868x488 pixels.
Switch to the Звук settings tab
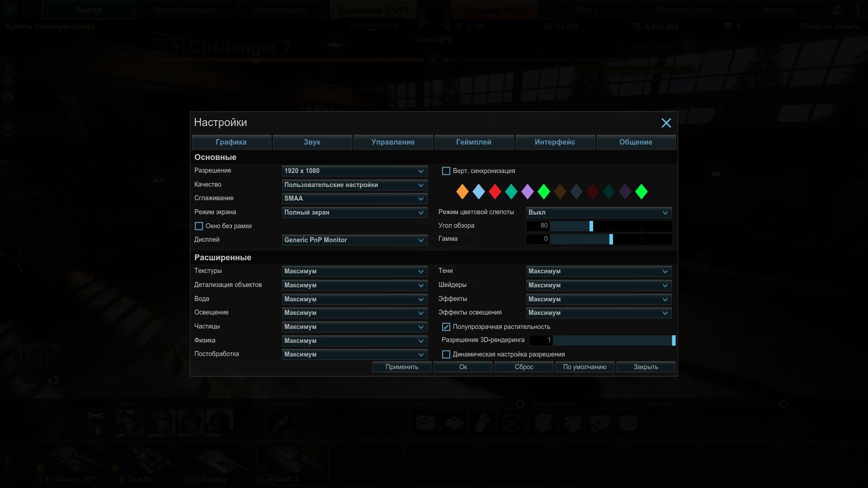tap(312, 142)
